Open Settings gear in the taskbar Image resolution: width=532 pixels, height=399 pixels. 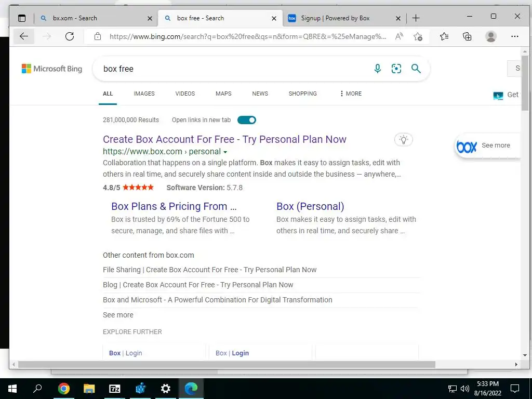(x=166, y=389)
